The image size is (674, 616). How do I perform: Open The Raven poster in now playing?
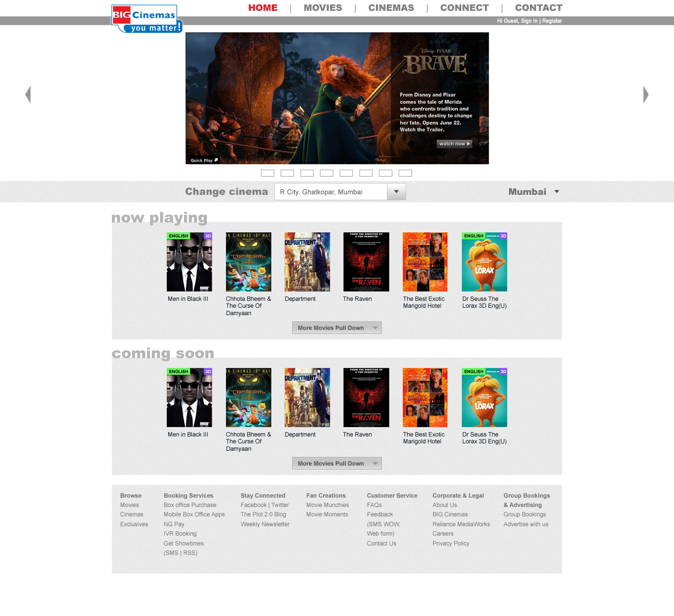click(366, 262)
